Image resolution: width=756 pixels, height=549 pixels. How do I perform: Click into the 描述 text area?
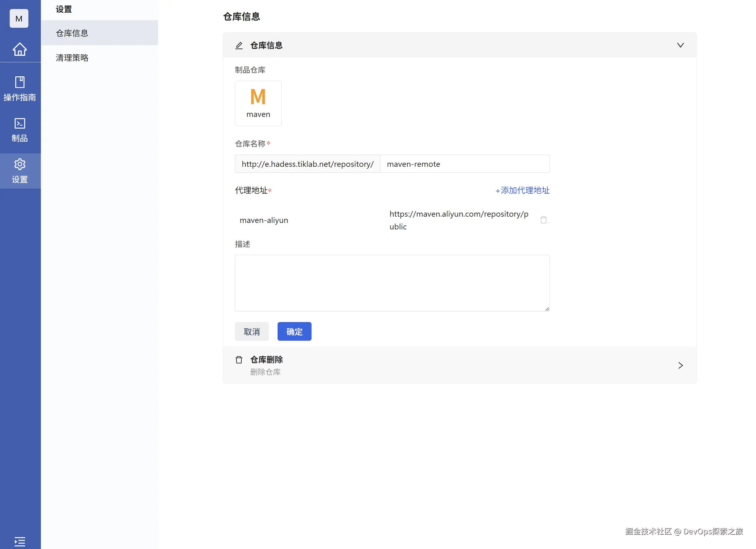[392, 283]
